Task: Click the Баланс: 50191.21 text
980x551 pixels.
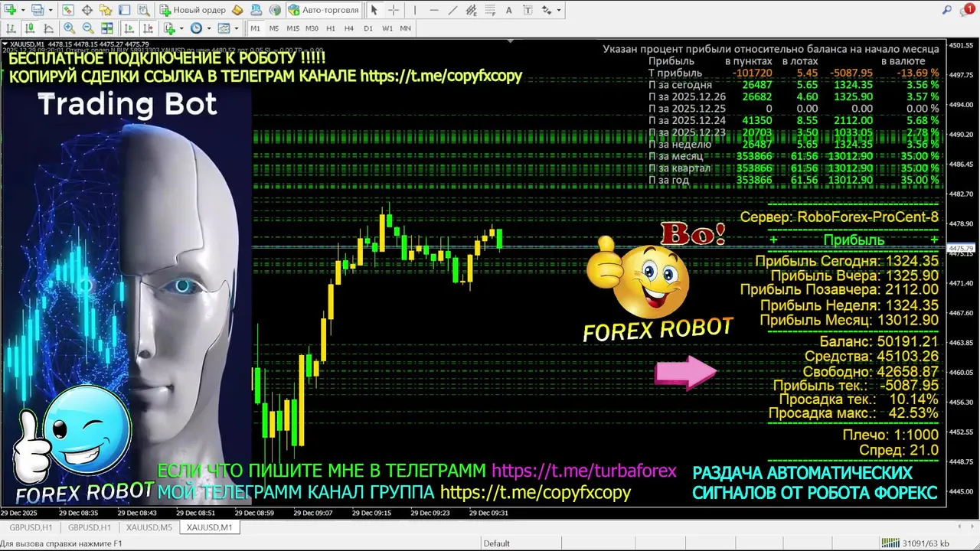Action: 879,341
